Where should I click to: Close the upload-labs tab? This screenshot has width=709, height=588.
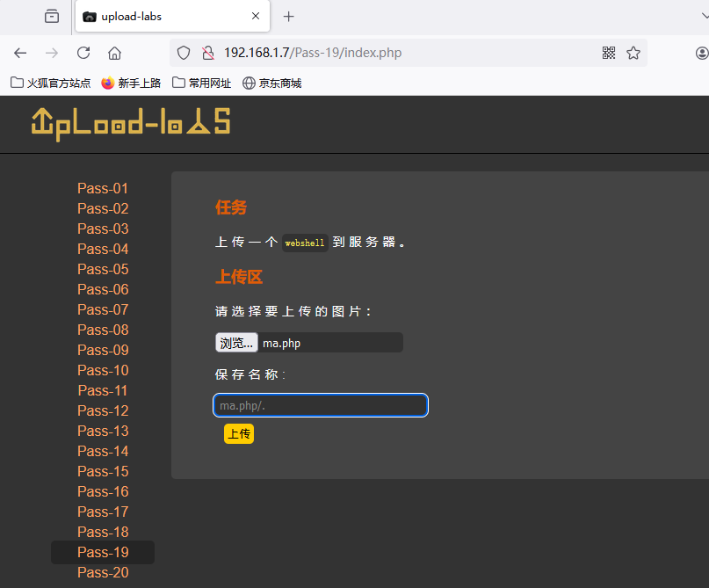(256, 16)
